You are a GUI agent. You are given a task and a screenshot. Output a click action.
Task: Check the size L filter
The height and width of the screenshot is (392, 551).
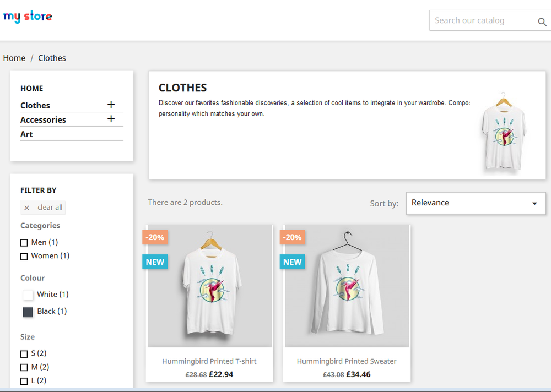24,381
